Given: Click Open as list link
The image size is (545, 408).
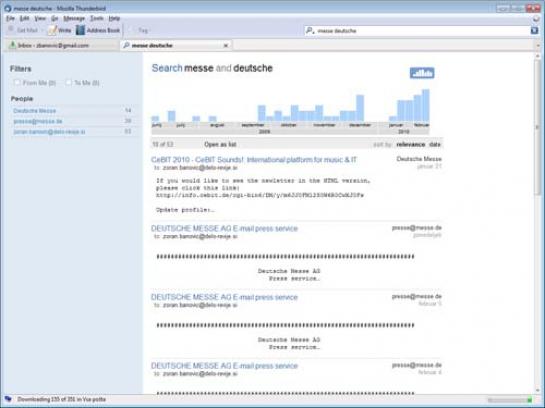Looking at the screenshot, I should (x=220, y=144).
